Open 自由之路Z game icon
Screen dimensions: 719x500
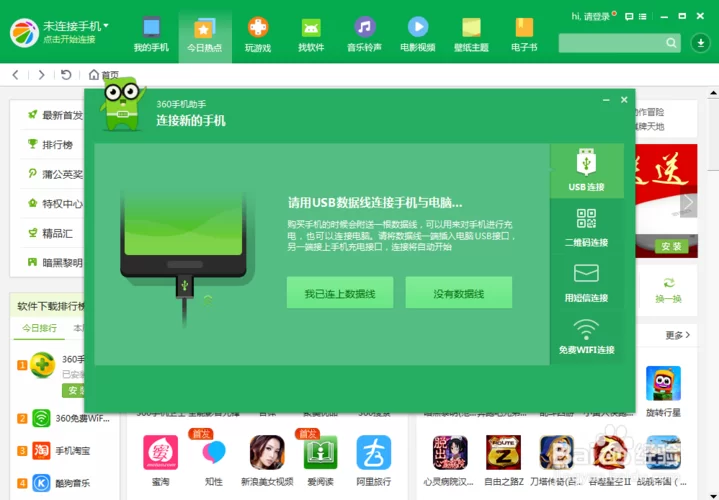click(x=503, y=452)
